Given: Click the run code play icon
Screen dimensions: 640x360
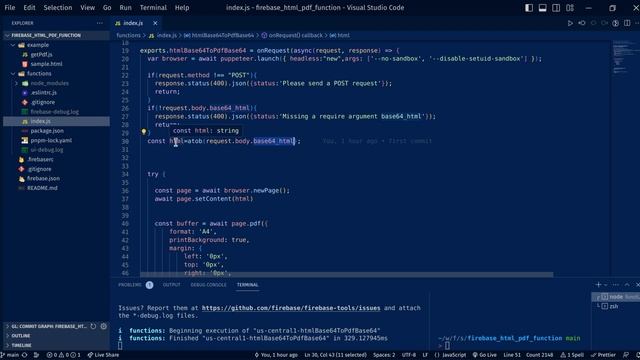Looking at the screenshot, I should coord(570,23).
